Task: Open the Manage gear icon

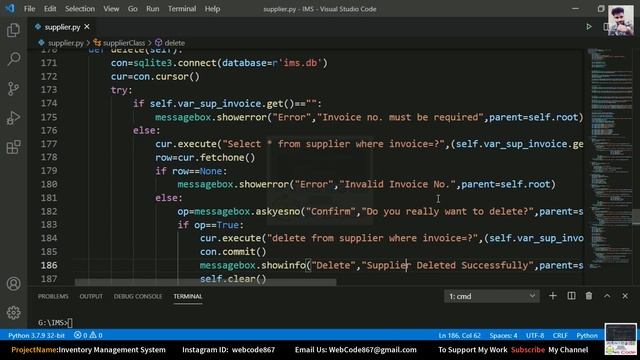Action: [13, 313]
